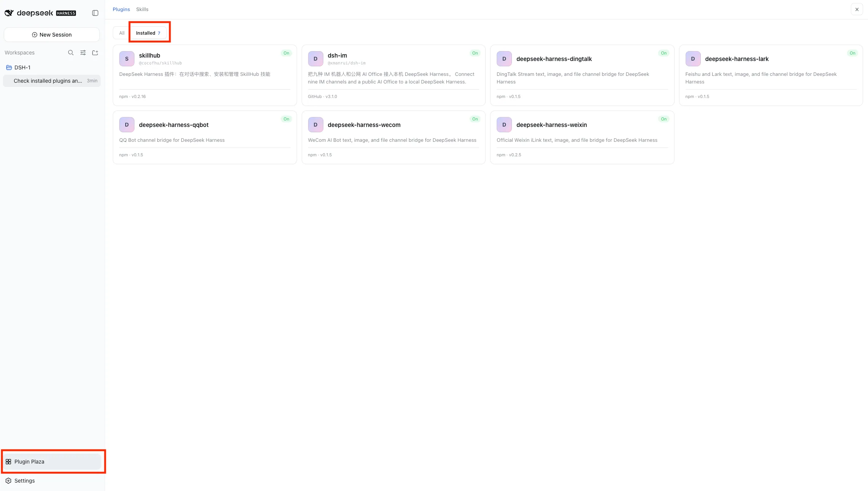Screen dimensions: 868x491
Task: Click the GitHub · v3.1.0 version text
Action: click(322, 97)
